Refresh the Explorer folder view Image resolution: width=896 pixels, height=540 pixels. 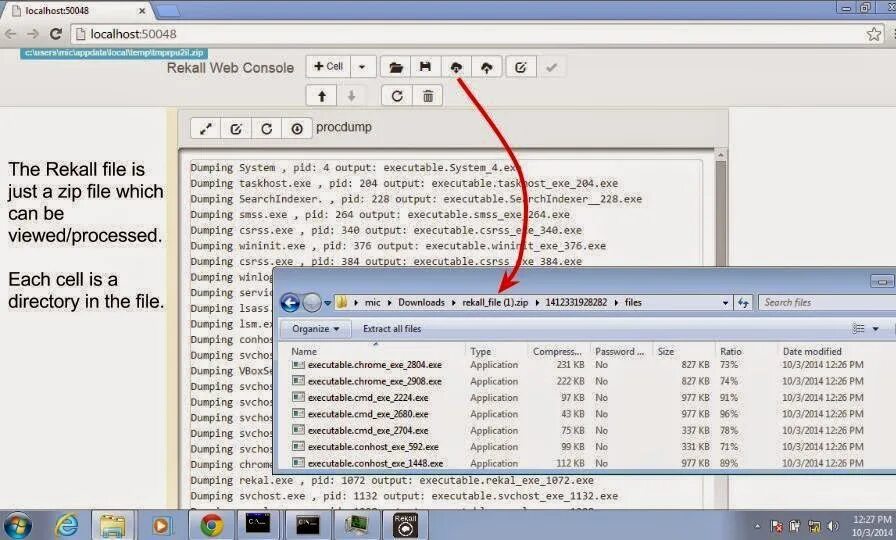click(x=743, y=303)
